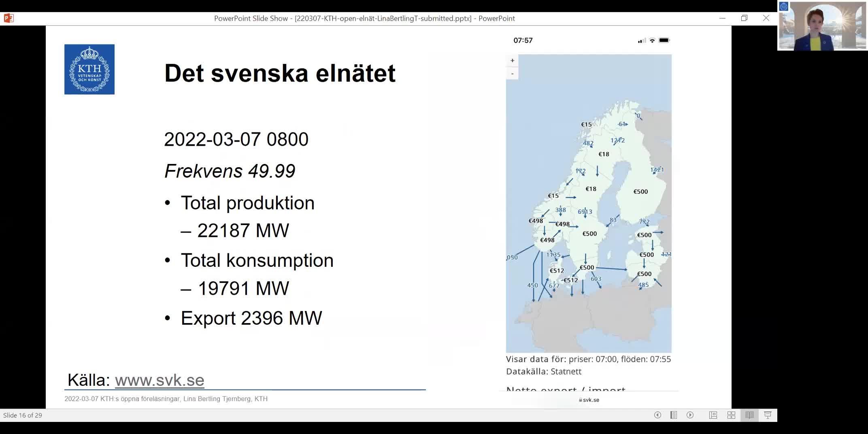
Task: Click the KTH logo on the slide
Action: (x=89, y=69)
